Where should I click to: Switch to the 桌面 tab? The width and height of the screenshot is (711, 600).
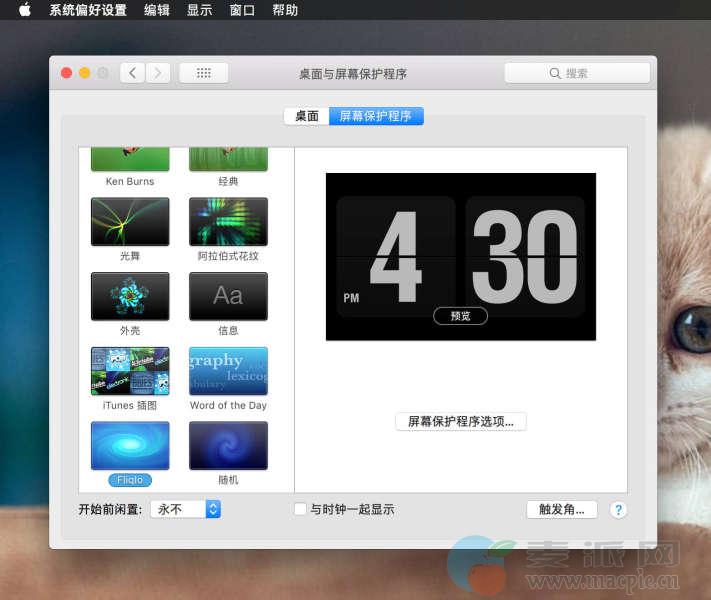click(306, 116)
